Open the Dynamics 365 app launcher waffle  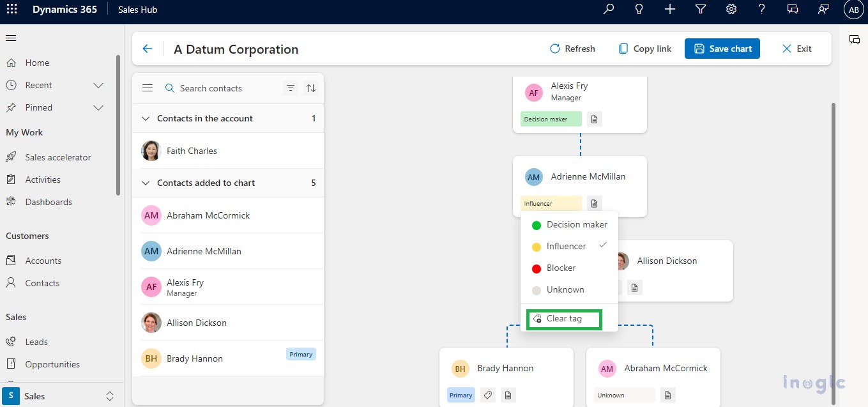(x=11, y=10)
